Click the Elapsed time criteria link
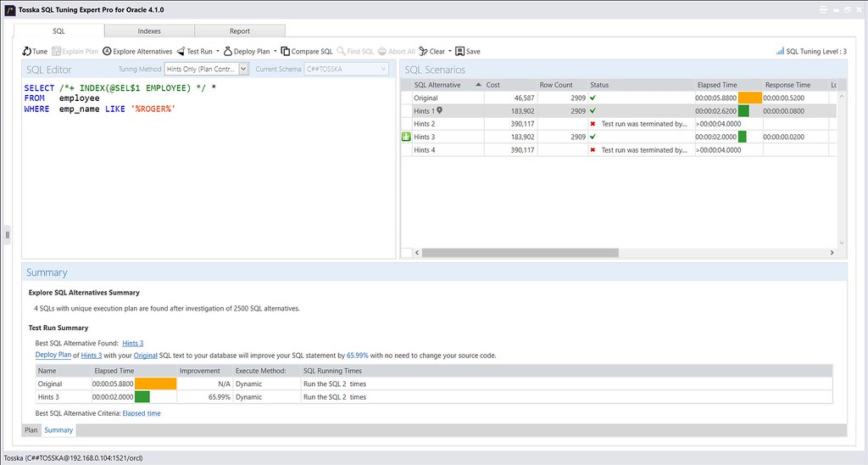868x465 pixels. (142, 413)
